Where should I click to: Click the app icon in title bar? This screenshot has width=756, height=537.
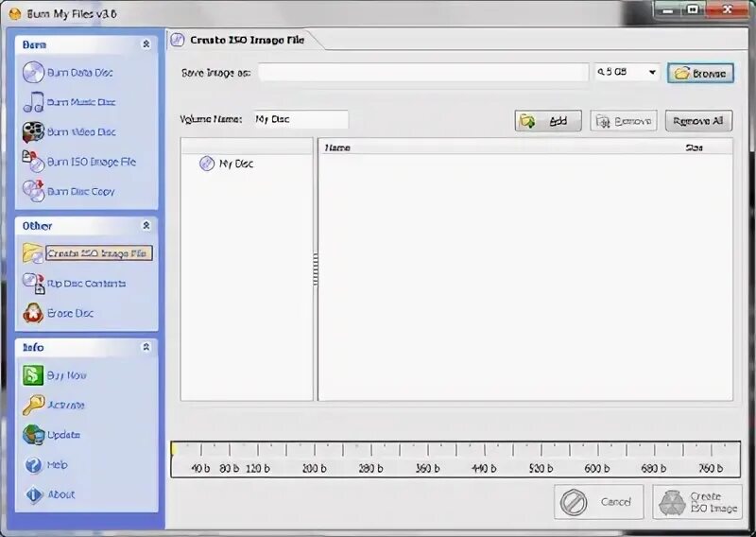coord(15,13)
